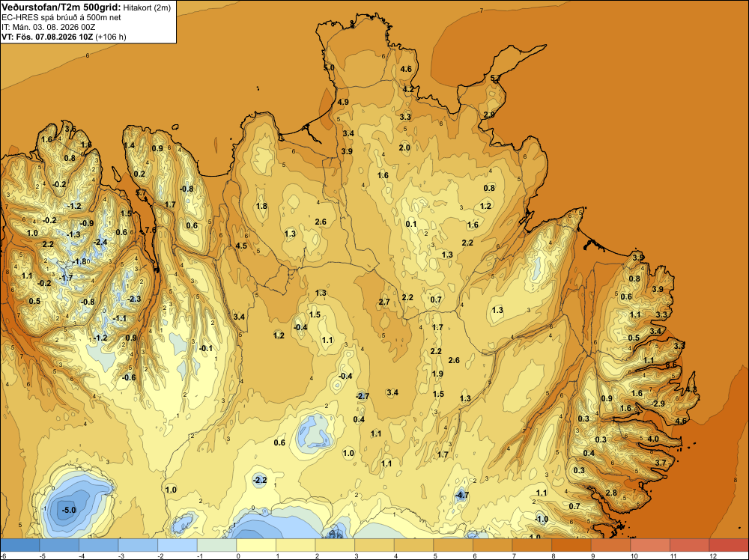Screen dimensions: 749x560
Task: Click the temperature value "-1.8"
Action: point(79,261)
